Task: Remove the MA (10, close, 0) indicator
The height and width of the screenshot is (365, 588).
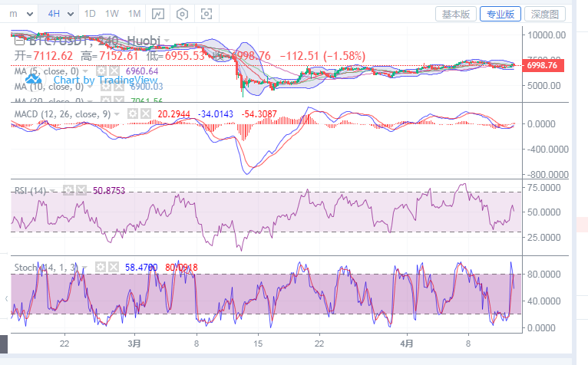Action: (119, 87)
